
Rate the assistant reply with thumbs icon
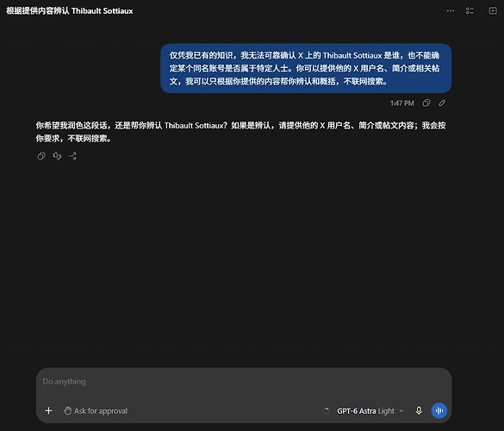click(57, 156)
